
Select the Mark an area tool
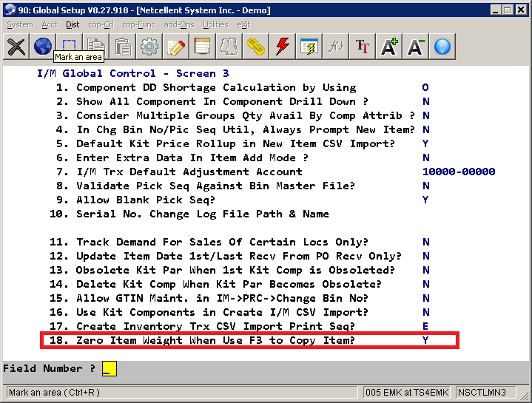coord(69,46)
